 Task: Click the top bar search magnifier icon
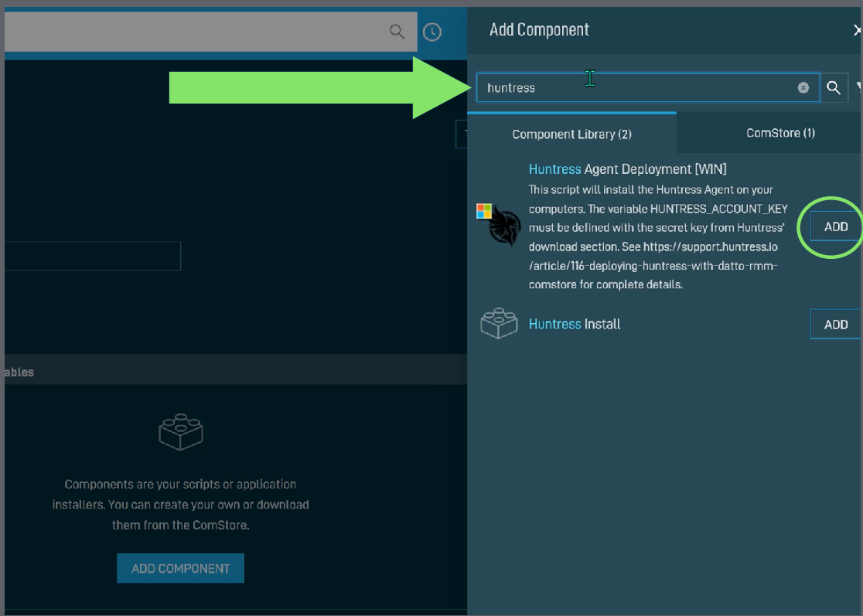[397, 32]
